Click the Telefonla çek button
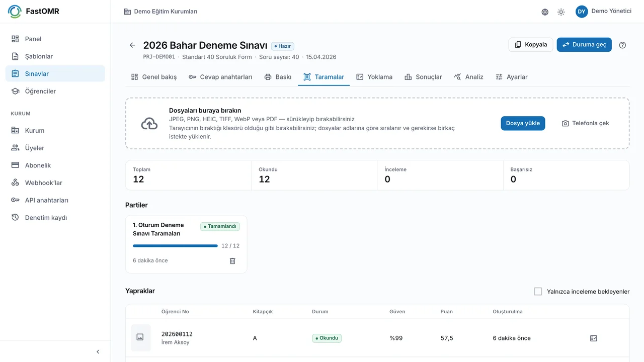Viewport: 644px width, 362px height. pos(586,123)
